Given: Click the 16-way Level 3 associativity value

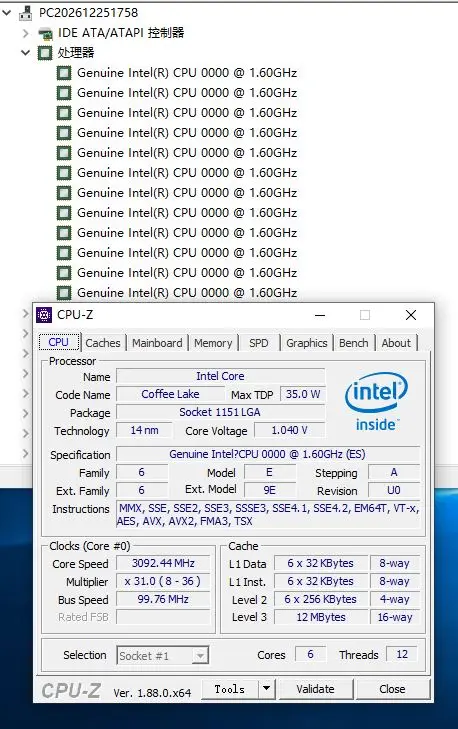Looking at the screenshot, I should pyautogui.click(x=395, y=617).
